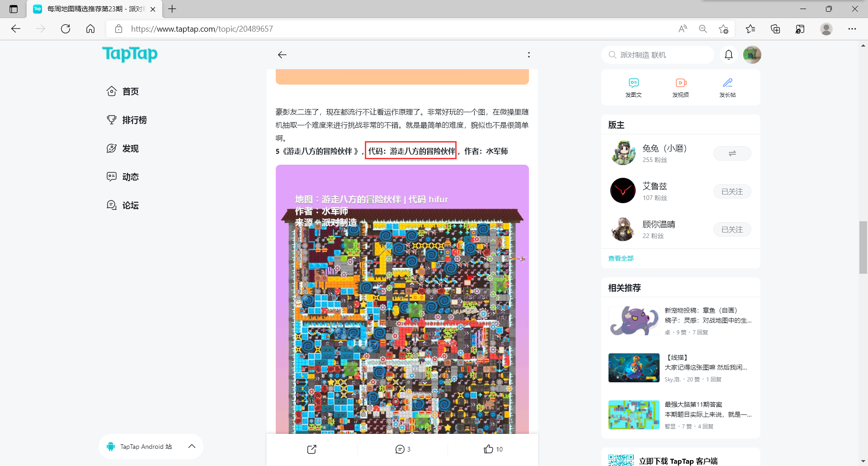This screenshot has width=868, height=466.
Task: Navigate to 排行榜 in sidebar
Action: (134, 120)
